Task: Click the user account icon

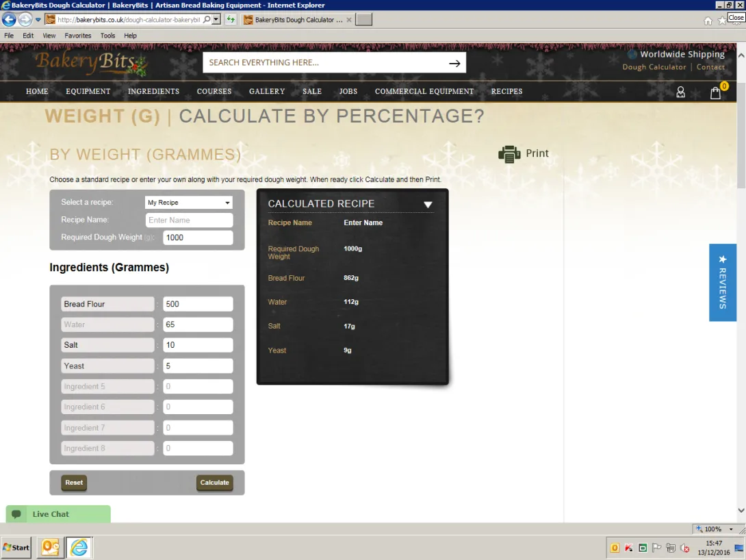Action: point(680,92)
